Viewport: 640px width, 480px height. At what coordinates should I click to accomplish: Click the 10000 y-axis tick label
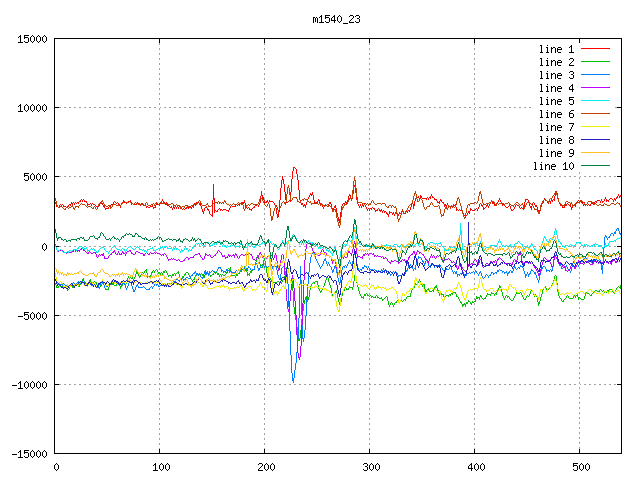tap(29, 108)
